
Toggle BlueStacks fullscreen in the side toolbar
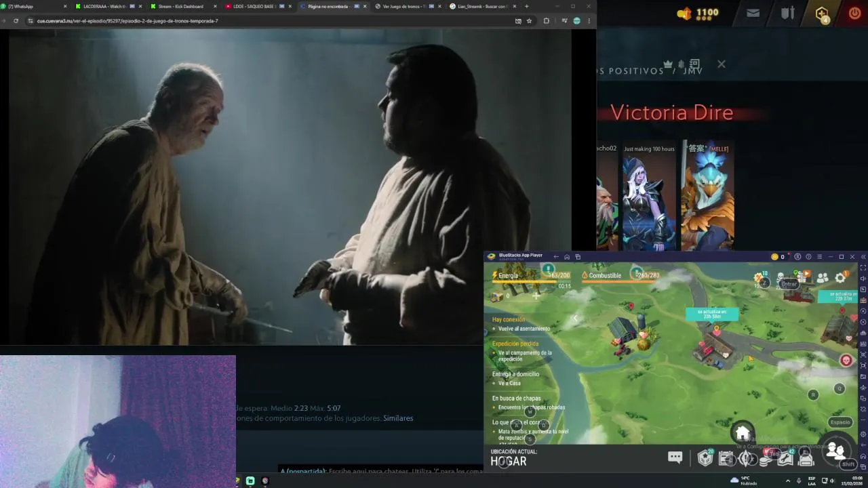click(863, 268)
